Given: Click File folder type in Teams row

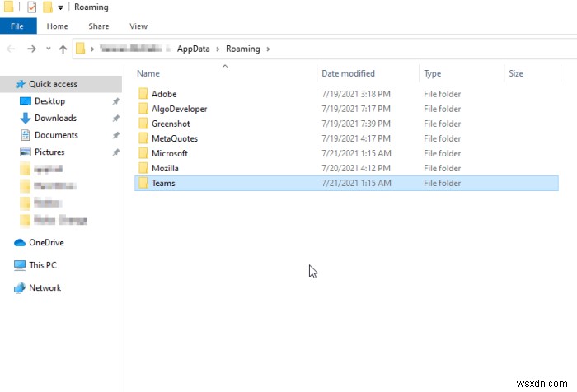Looking at the screenshot, I should tap(443, 183).
